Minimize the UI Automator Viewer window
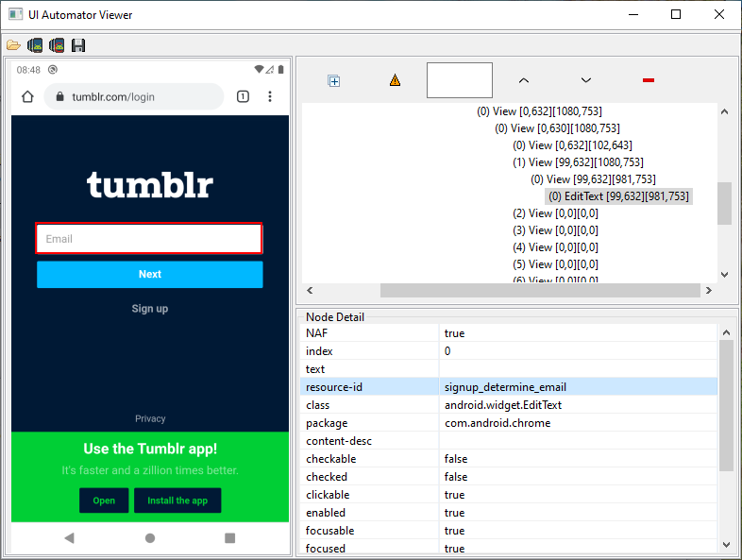742x560 pixels. tap(633, 14)
